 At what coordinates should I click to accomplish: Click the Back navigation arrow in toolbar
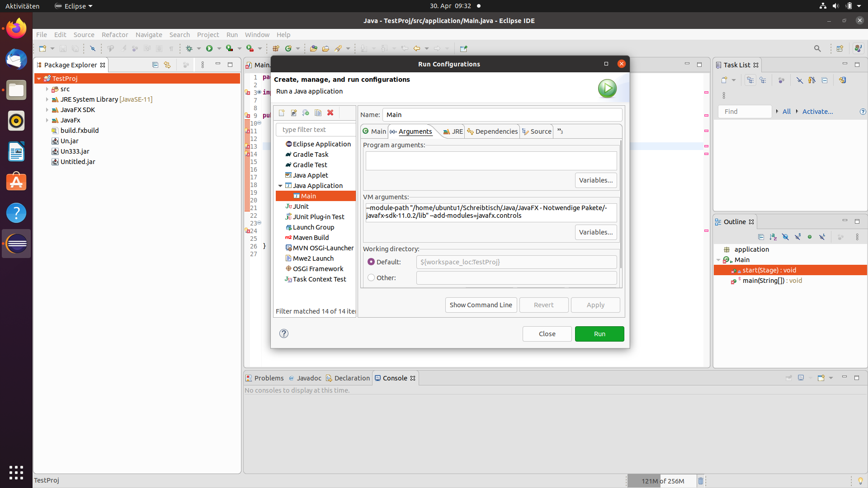click(417, 48)
